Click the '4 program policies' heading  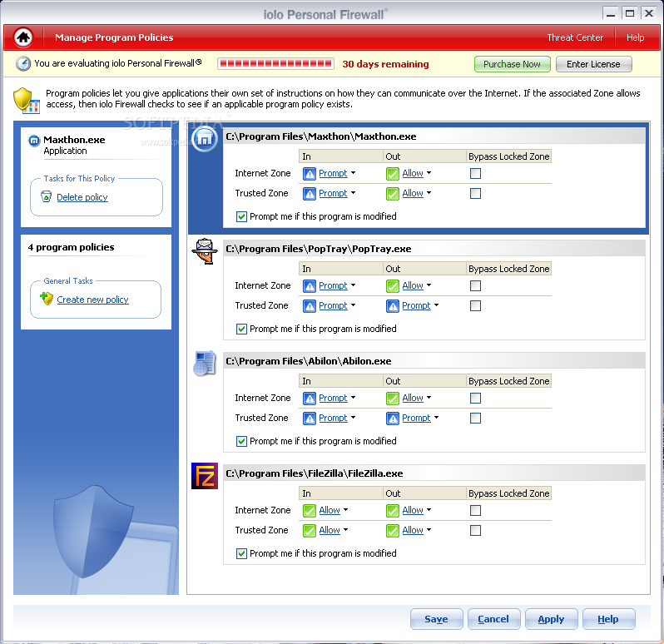(72, 247)
